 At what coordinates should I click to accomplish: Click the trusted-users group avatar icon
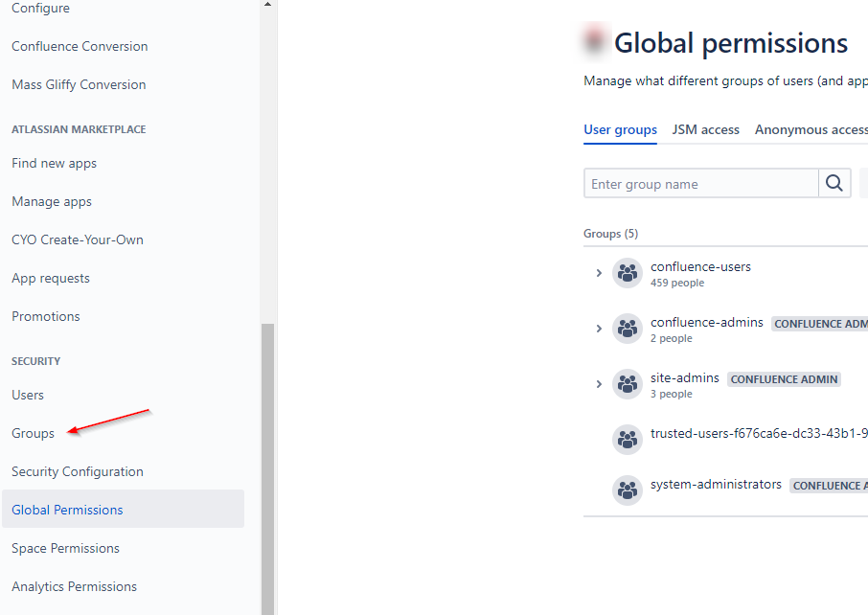[628, 440]
